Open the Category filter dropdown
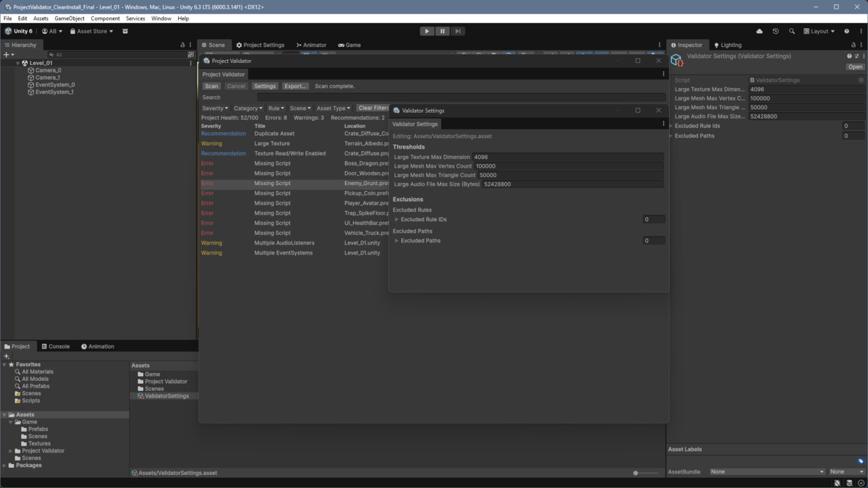This screenshot has height=488, width=868. [249, 108]
